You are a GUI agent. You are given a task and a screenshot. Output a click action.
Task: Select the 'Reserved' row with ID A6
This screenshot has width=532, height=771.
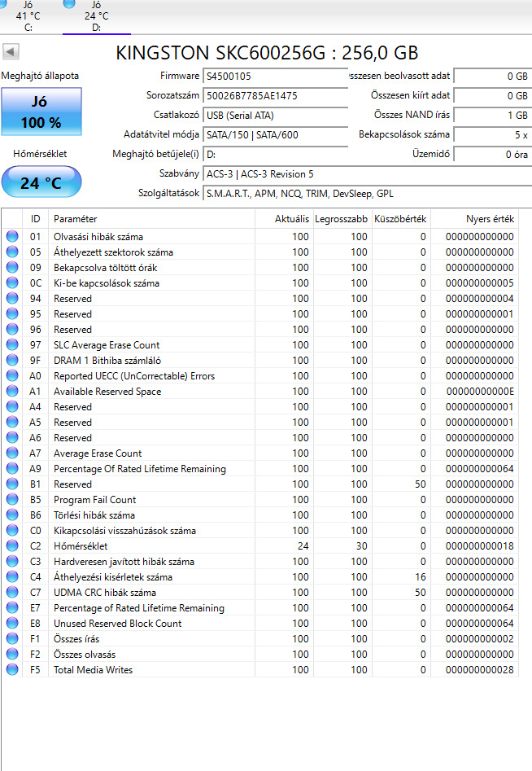[x=259, y=438]
